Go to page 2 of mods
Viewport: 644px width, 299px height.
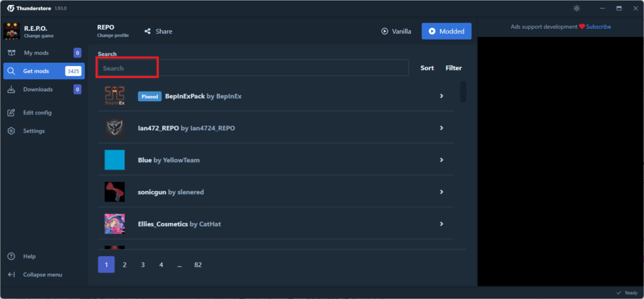coord(125,264)
